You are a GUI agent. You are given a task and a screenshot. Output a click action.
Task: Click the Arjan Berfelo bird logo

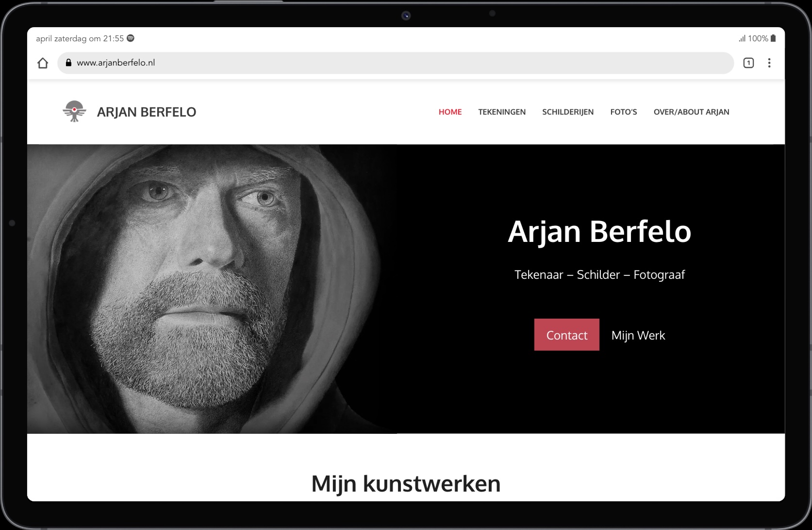click(74, 111)
